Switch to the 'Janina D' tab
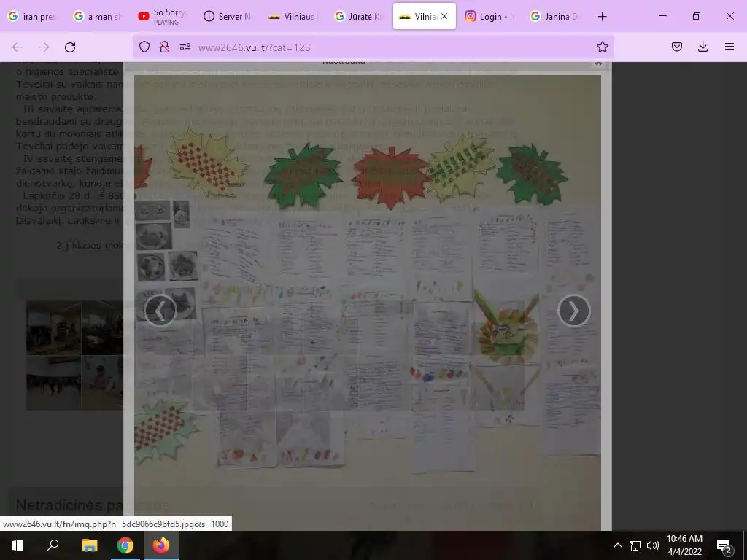Screen dimensions: 747x560 pos(554,17)
